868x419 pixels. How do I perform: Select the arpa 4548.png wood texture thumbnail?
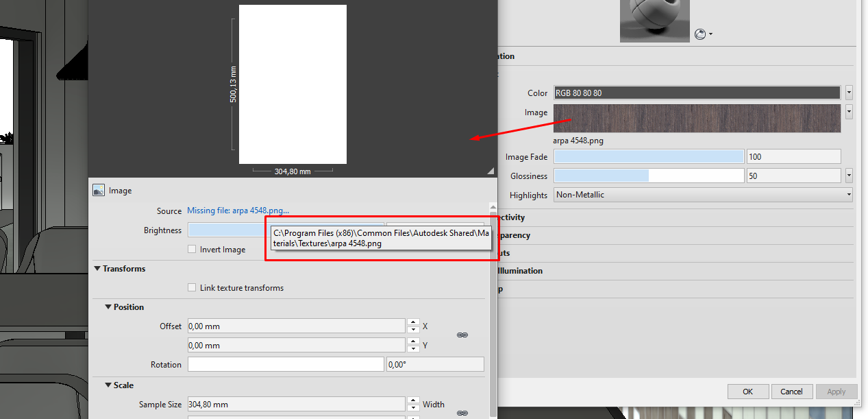pos(695,118)
